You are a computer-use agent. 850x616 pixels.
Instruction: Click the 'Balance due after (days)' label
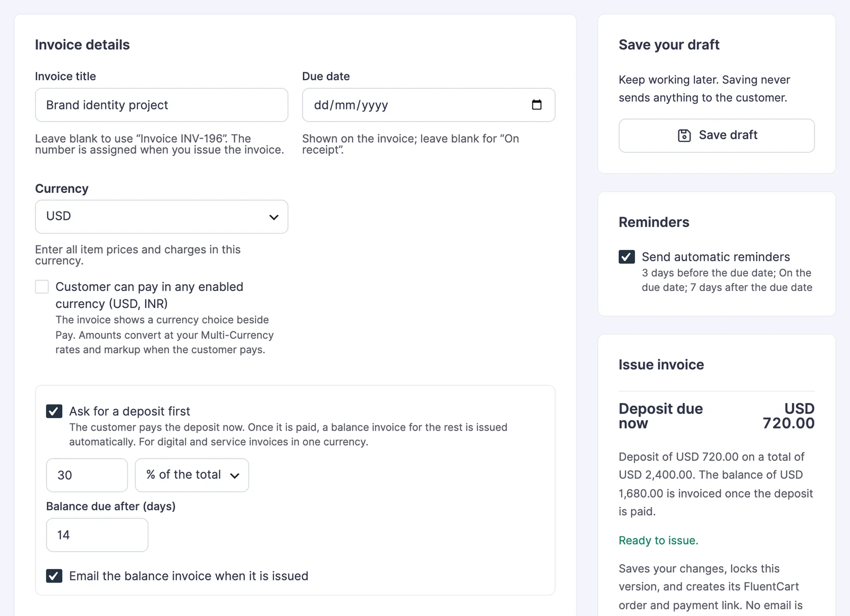[110, 506]
